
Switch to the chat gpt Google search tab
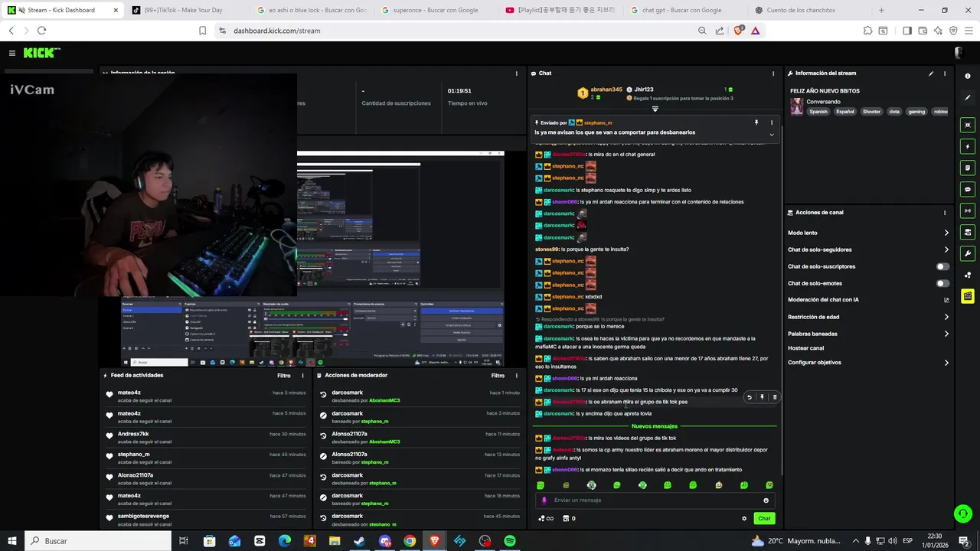click(x=681, y=10)
